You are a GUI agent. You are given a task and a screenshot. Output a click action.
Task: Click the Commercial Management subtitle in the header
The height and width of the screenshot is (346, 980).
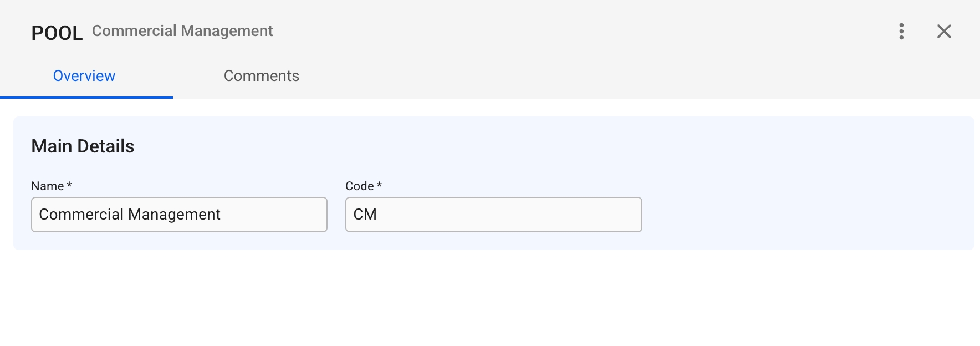pyautogui.click(x=182, y=31)
